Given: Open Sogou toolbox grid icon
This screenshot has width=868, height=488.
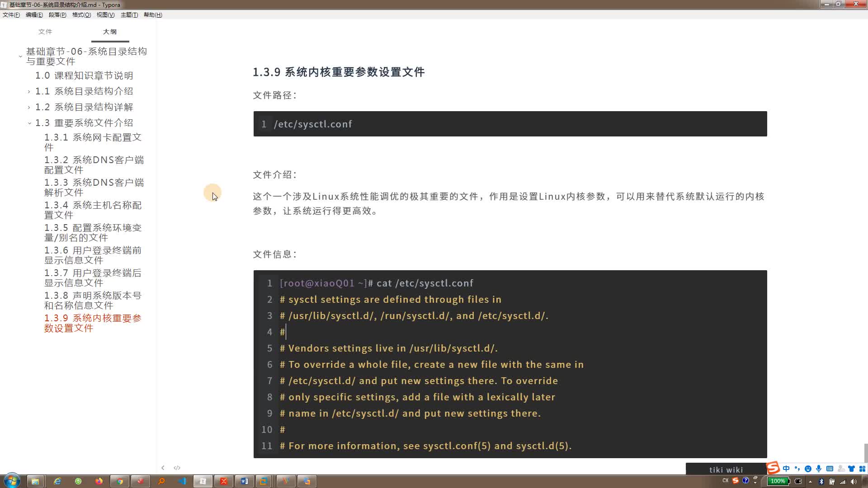Looking at the screenshot, I should click(x=862, y=469).
